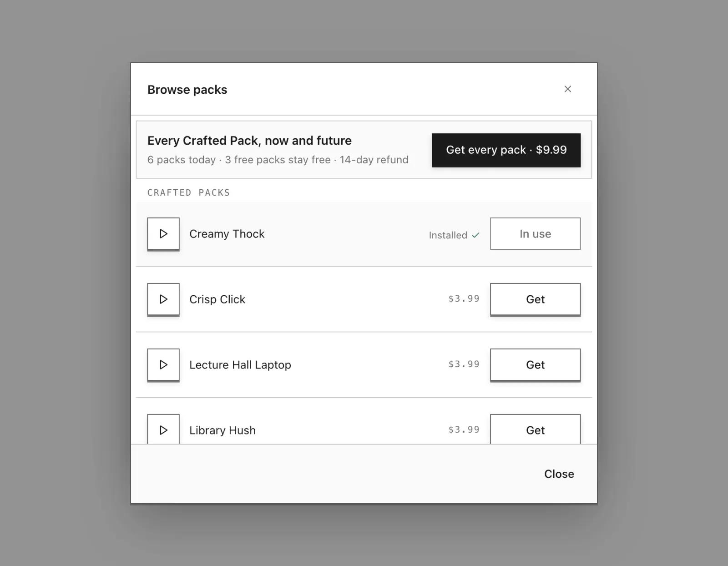Click the Installed checkmark icon

point(475,235)
